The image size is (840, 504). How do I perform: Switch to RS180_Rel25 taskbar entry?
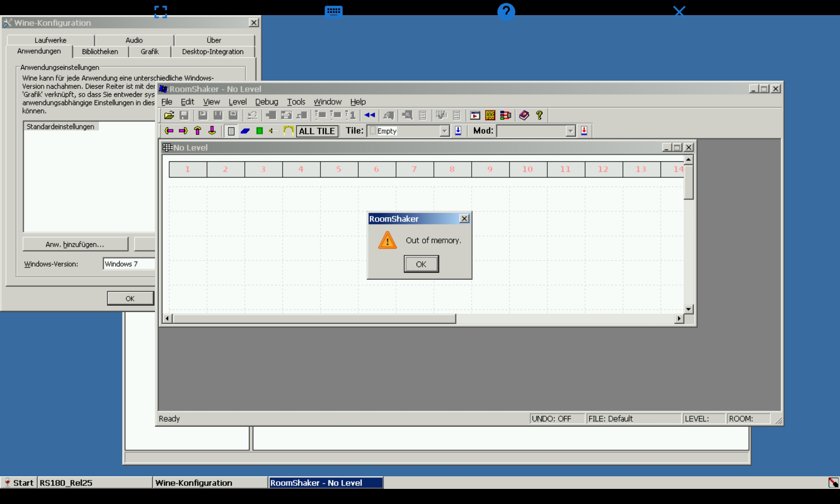pos(95,483)
